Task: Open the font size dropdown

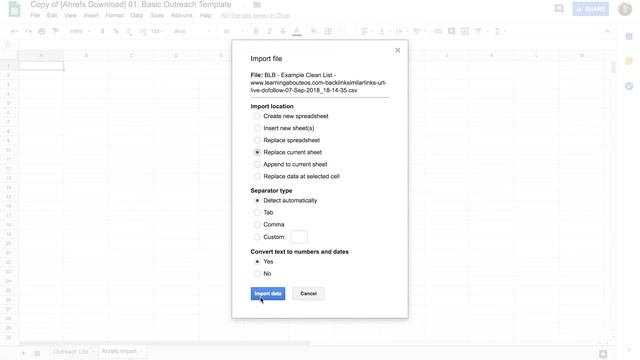Action: click(x=233, y=31)
